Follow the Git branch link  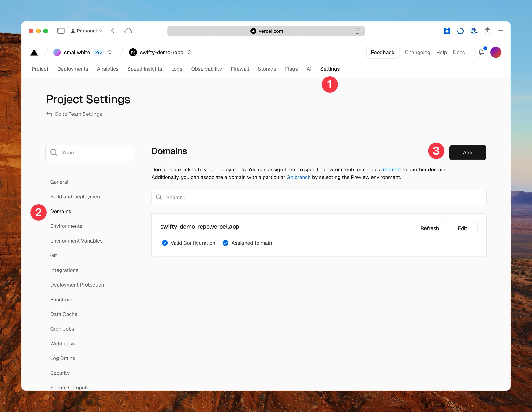[298, 177]
